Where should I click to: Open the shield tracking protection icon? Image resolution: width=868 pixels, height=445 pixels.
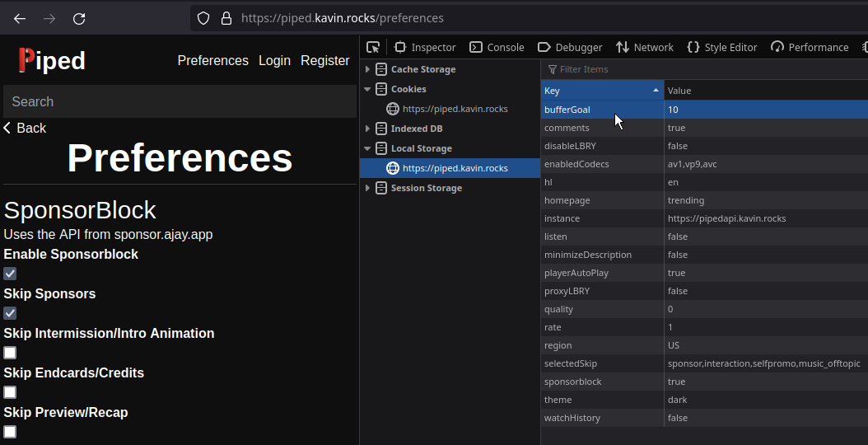pyautogui.click(x=203, y=19)
